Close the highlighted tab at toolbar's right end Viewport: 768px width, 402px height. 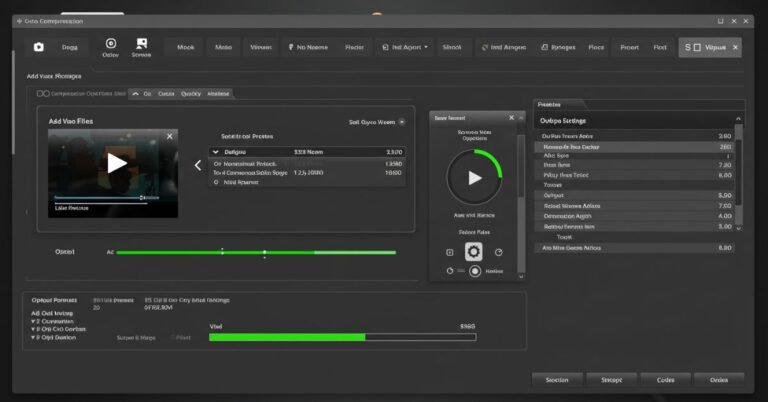(735, 47)
